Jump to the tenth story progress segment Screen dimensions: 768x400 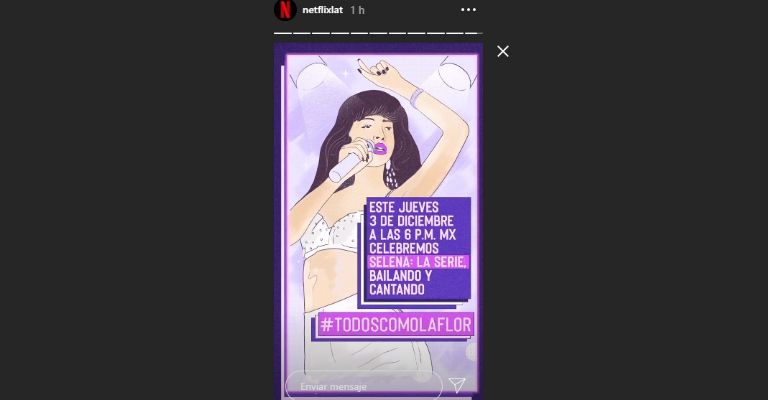coord(455,33)
